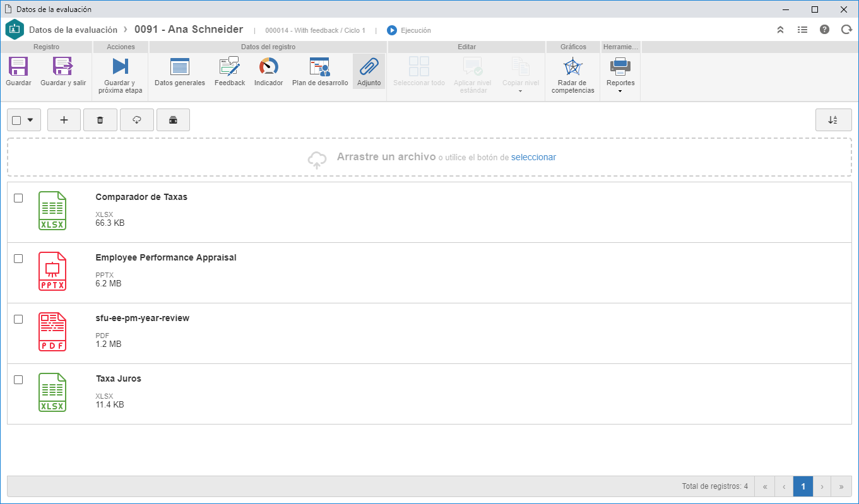Viewport: 859px width, 504px height.
Task: Click the refresh icon in header
Action: pos(846,30)
